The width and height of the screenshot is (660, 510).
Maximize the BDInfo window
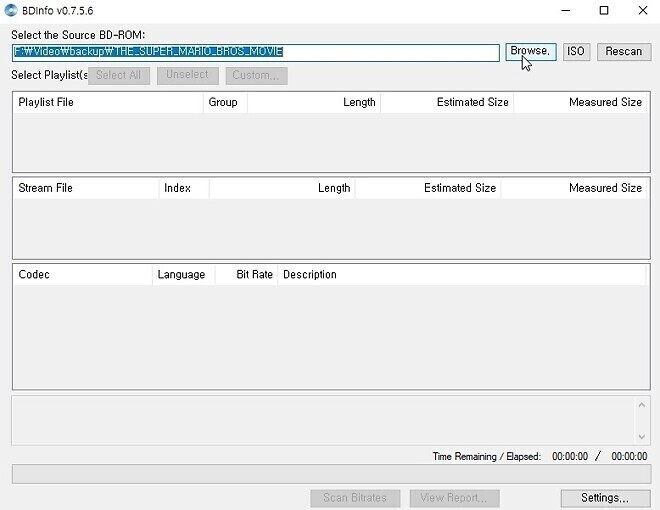click(x=604, y=11)
